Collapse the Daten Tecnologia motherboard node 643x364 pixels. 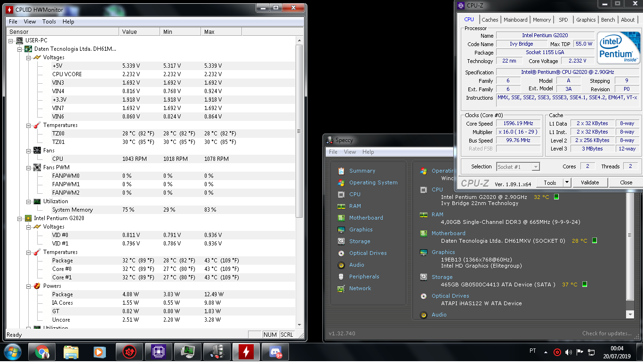coord(19,49)
